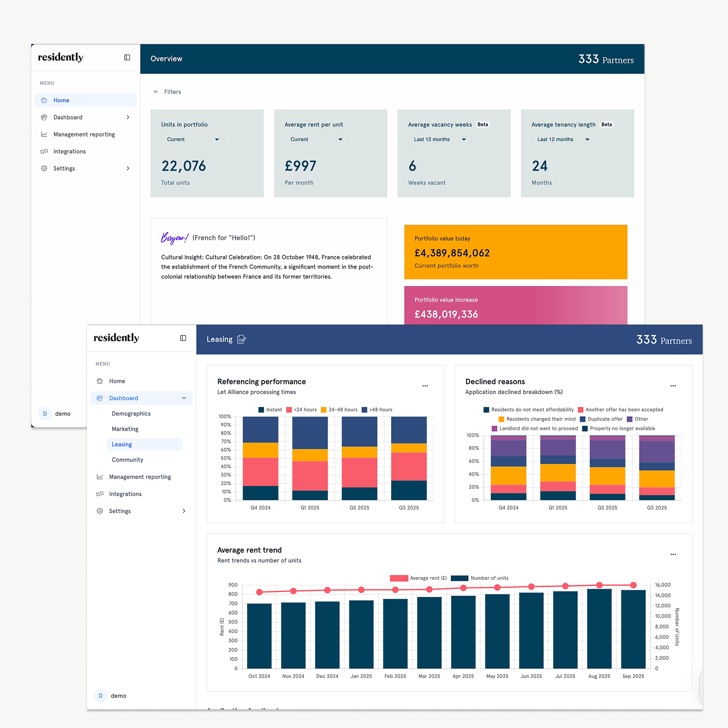Toggle Residents changed their mind orange swatch
The image size is (728, 728).
click(502, 419)
